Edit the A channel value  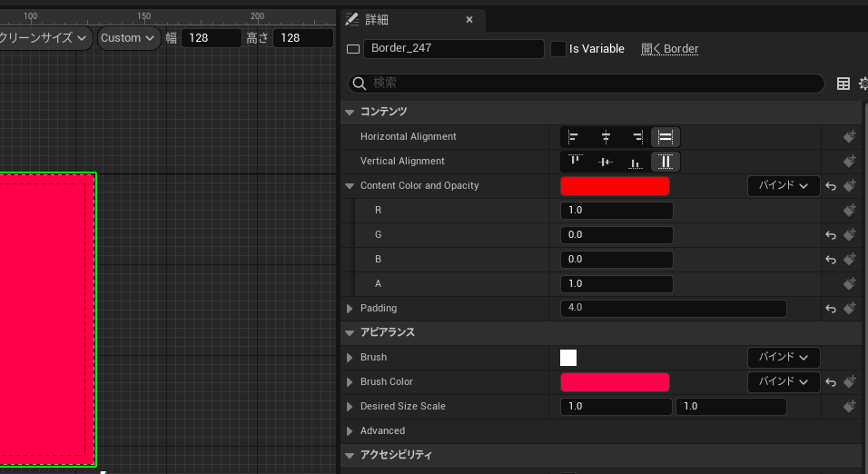click(616, 283)
